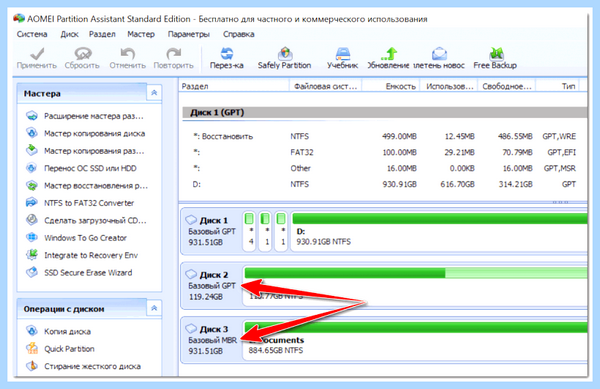Image resolution: width=600 pixels, height=389 pixels.
Task: Click the 314.21GB free space cell
Action: (515, 184)
